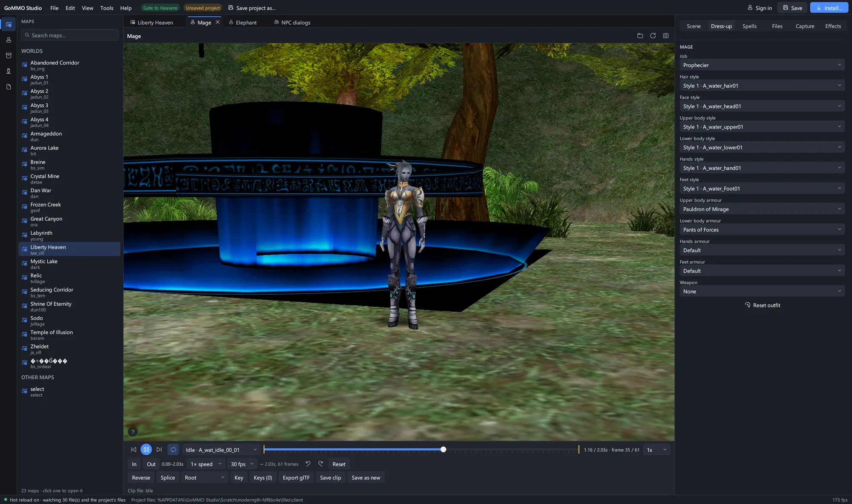Switch to the Elephant tab
The height and width of the screenshot is (504, 852).
pyautogui.click(x=243, y=23)
